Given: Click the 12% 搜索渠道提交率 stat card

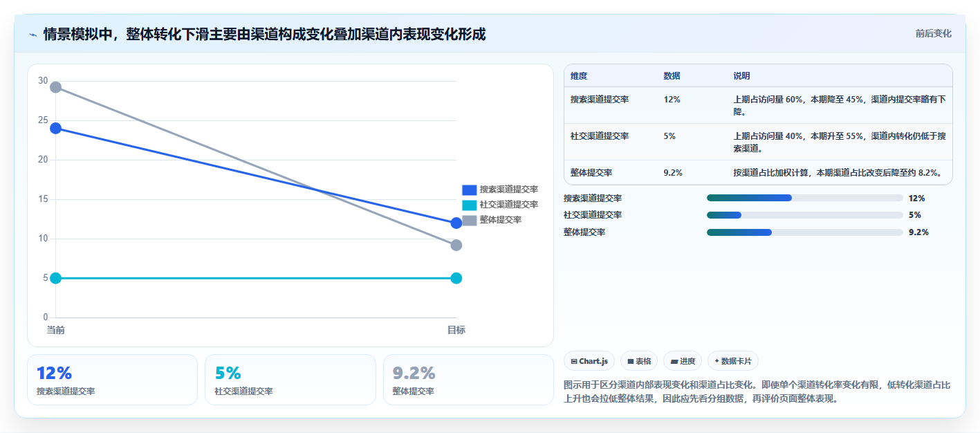Looking at the screenshot, I should (112, 380).
